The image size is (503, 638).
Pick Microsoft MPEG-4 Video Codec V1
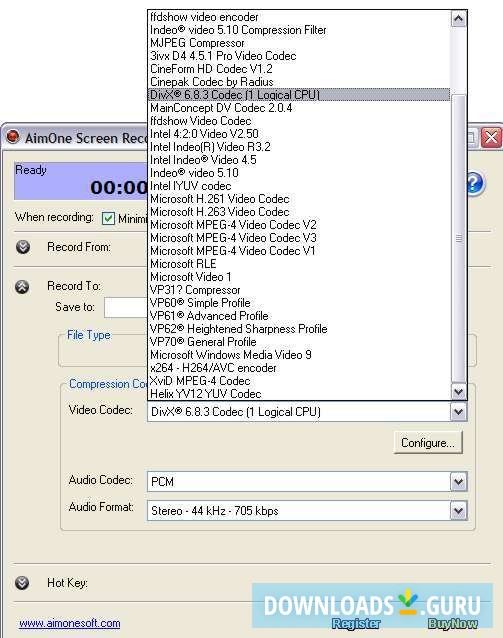tap(299, 251)
